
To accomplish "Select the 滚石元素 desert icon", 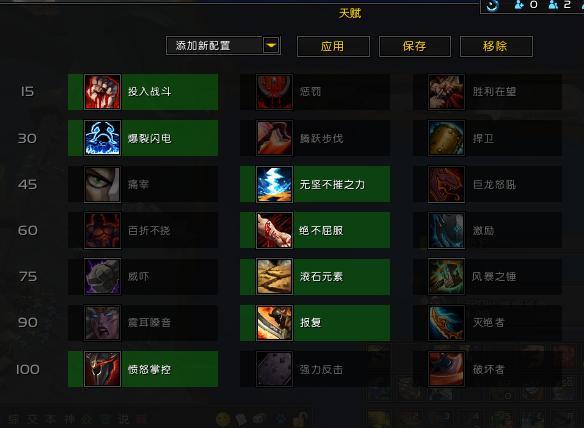I will (x=274, y=276).
